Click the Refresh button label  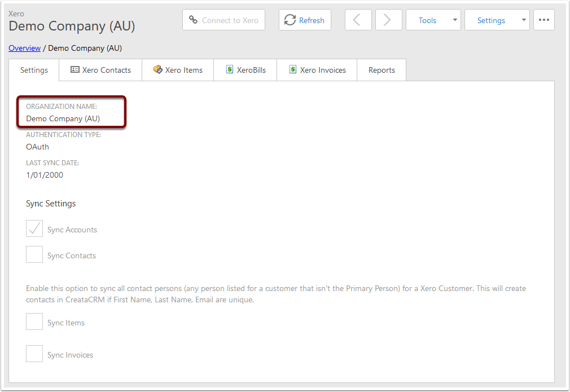click(312, 20)
